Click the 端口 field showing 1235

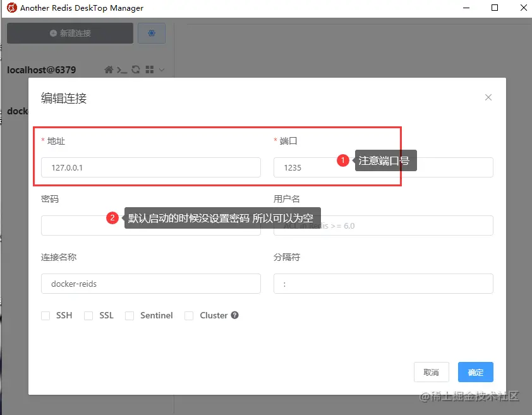(384, 167)
